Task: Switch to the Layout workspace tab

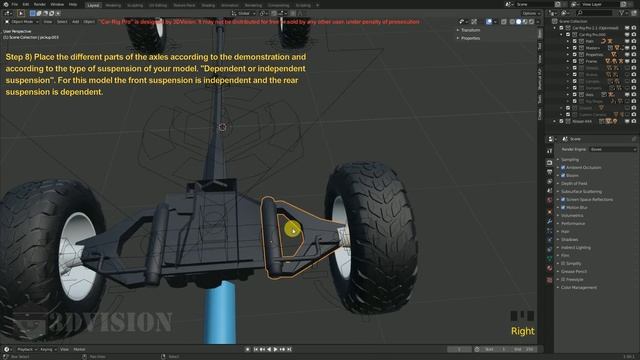Action: tap(93, 5)
